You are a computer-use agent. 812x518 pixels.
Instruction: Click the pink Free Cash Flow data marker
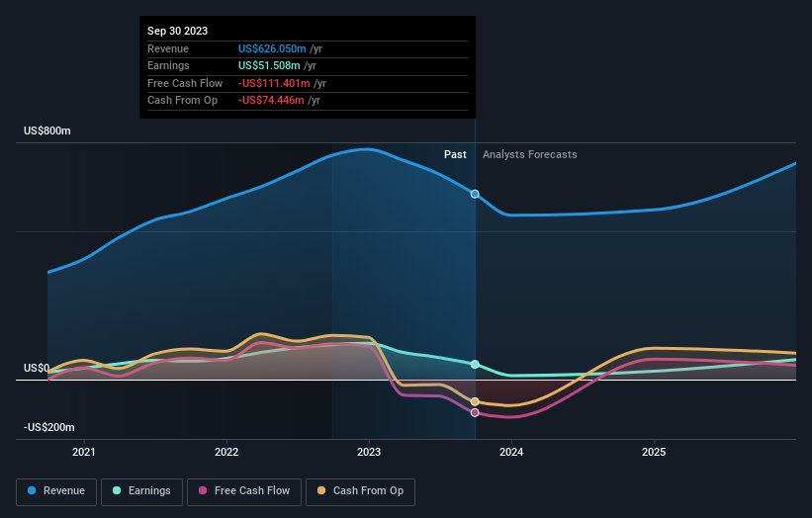pyautogui.click(x=475, y=412)
